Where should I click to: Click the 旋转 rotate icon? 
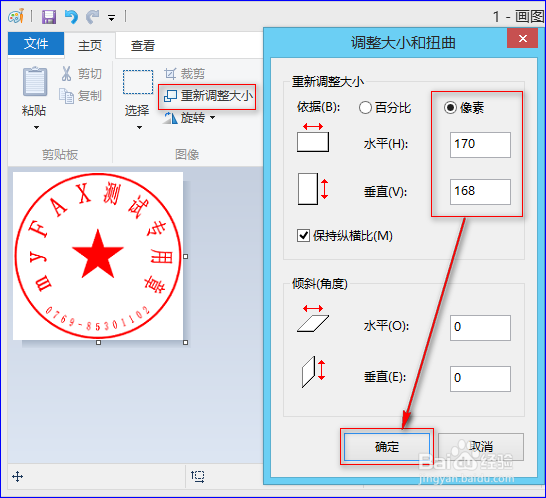pyautogui.click(x=171, y=118)
